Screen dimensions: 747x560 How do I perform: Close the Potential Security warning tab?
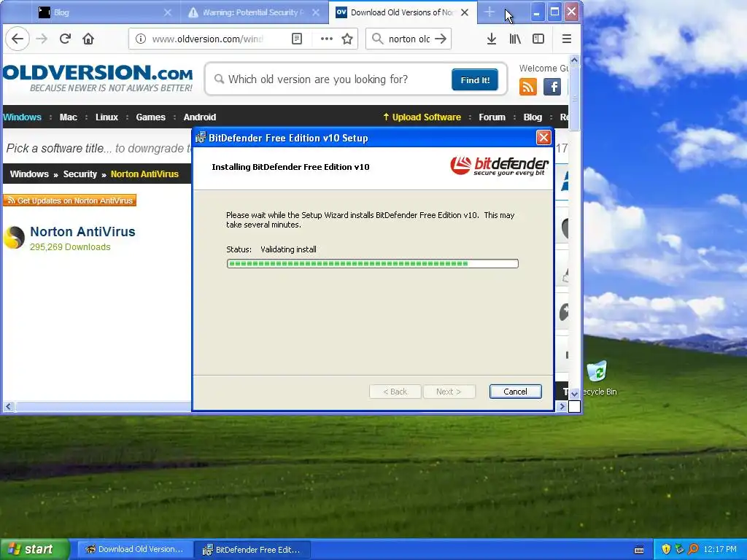point(316,12)
